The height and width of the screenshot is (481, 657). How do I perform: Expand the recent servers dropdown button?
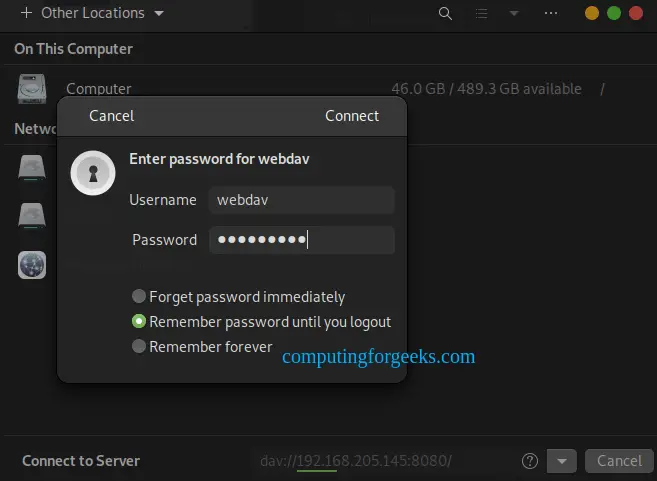point(562,461)
